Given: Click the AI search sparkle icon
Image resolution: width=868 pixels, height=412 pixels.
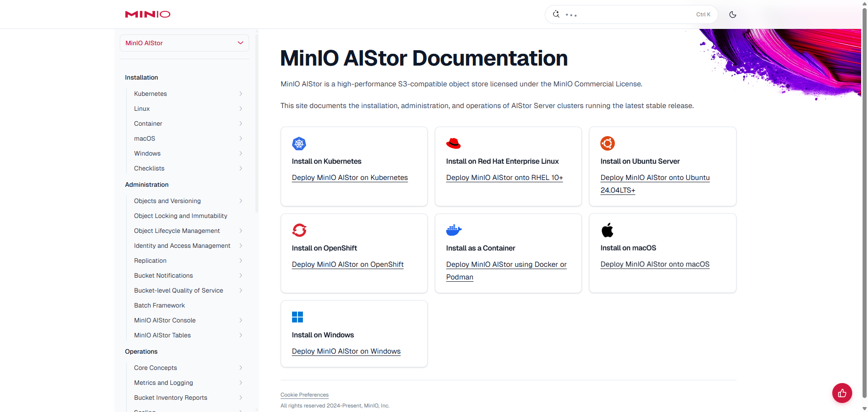Looking at the screenshot, I should coord(556,14).
